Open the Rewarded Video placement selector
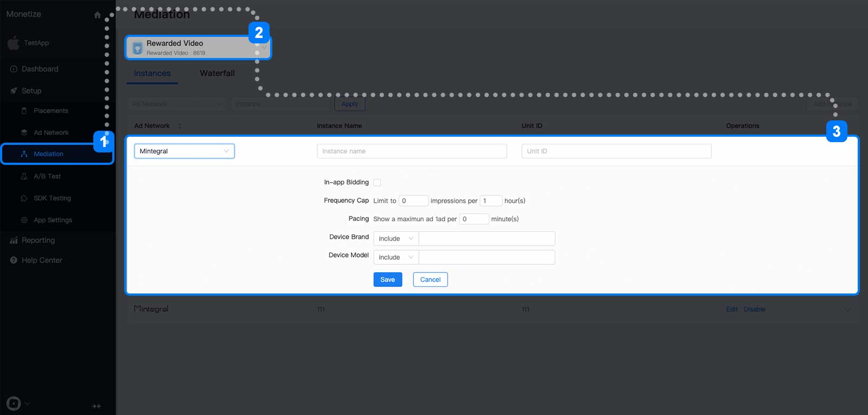The image size is (868, 415). click(198, 48)
